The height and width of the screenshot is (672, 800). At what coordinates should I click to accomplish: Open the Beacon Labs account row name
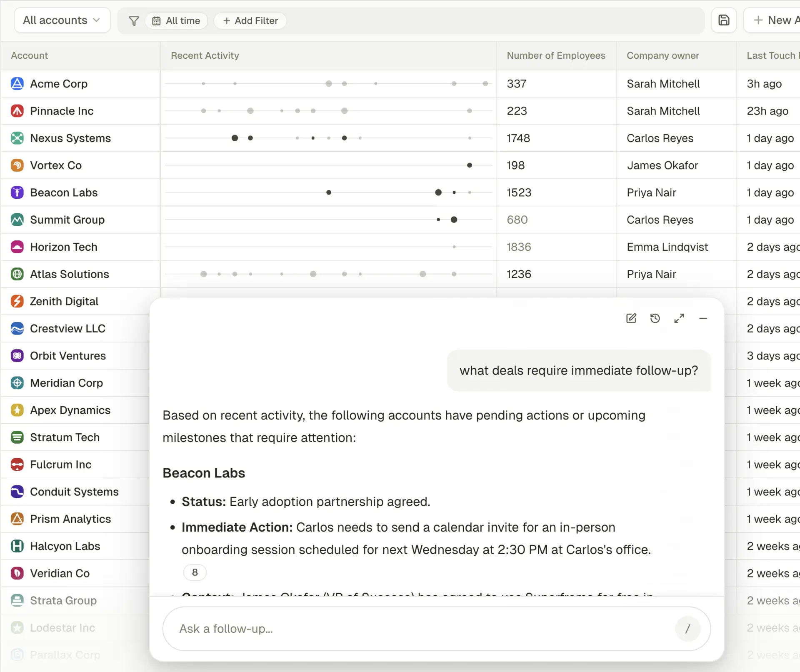[64, 192]
